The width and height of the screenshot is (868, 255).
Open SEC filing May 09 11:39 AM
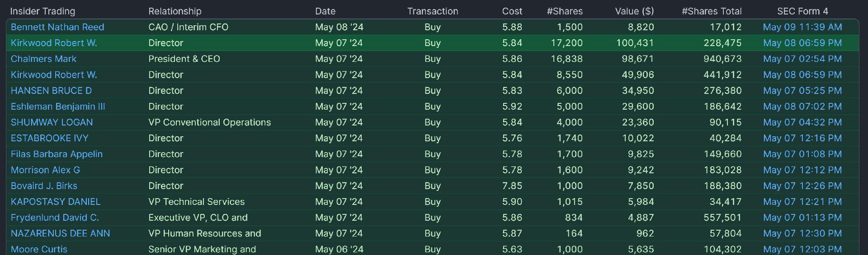tap(802, 27)
